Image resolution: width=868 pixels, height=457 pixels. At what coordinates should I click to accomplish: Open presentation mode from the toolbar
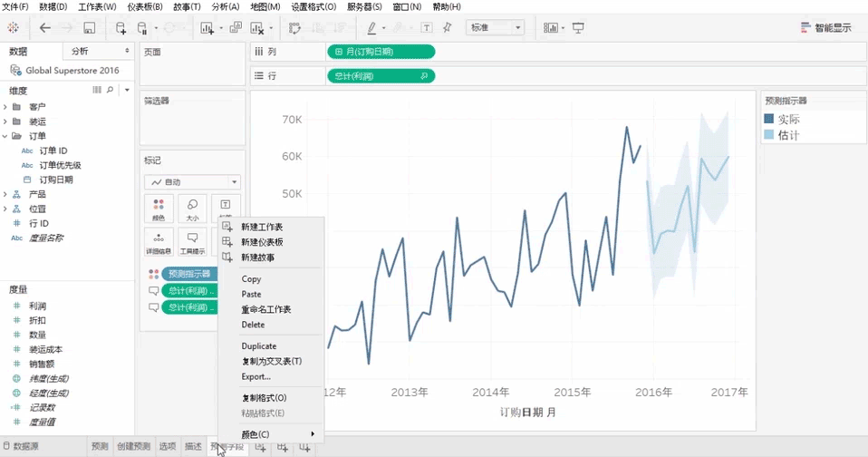[x=578, y=28]
